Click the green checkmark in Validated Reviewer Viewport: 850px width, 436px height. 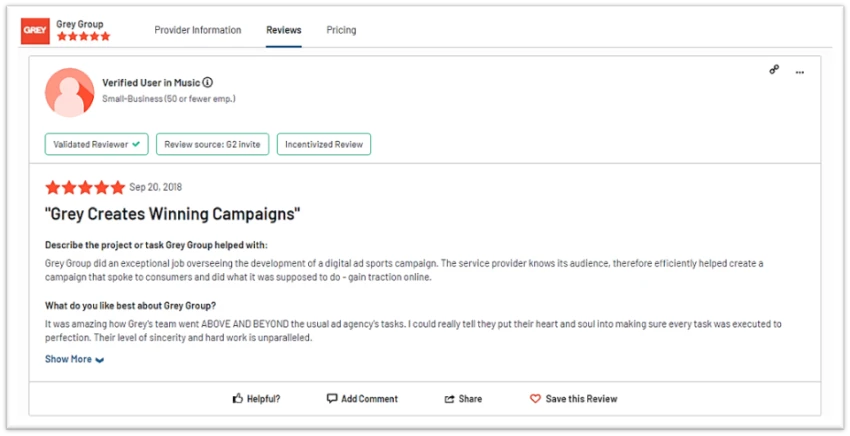pyautogui.click(x=136, y=144)
